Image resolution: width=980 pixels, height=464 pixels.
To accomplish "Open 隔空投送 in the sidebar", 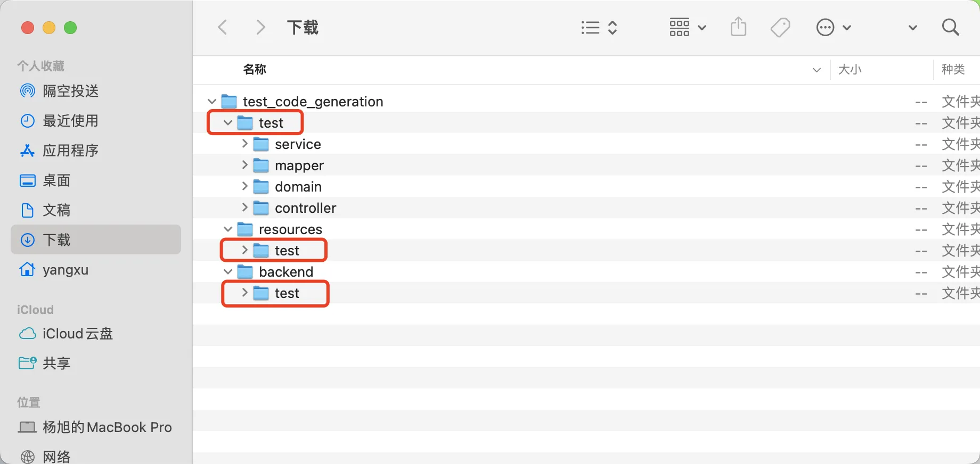I will [x=96, y=91].
